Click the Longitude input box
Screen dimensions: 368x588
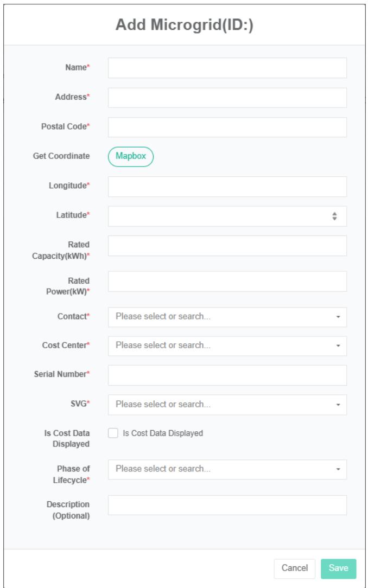point(227,187)
